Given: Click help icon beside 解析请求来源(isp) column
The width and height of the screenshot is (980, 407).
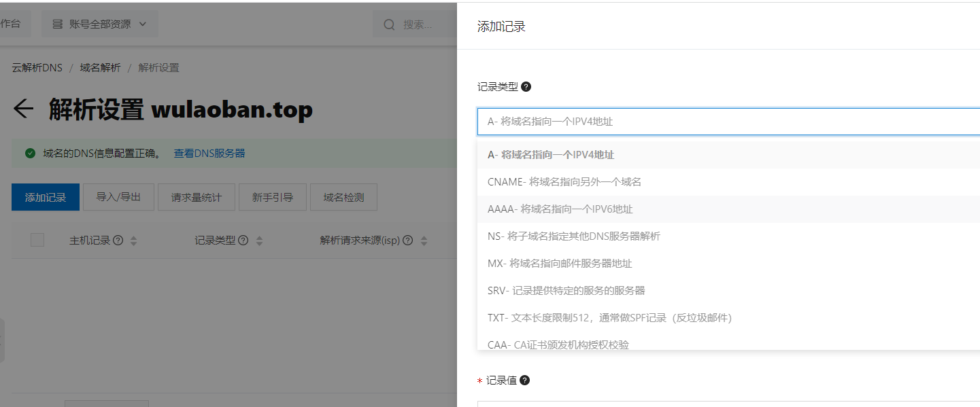Looking at the screenshot, I should [407, 241].
